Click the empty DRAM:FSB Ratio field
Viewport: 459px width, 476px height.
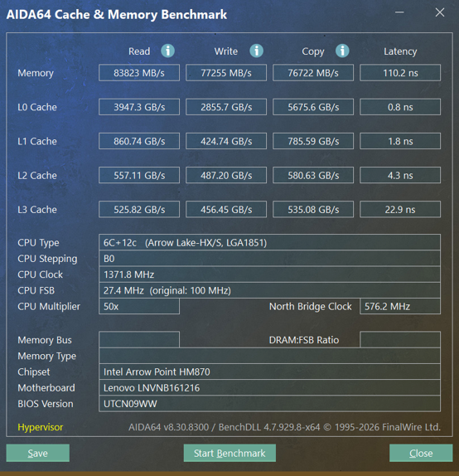pos(400,340)
